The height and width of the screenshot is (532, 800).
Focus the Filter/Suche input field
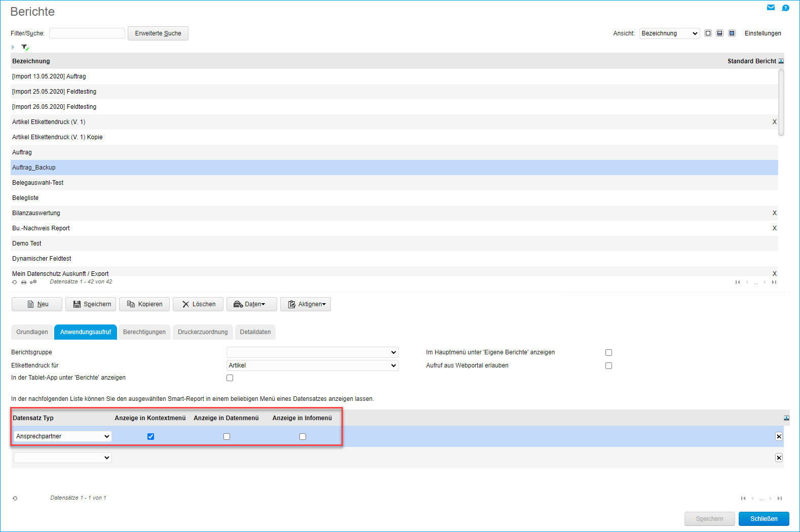point(87,33)
